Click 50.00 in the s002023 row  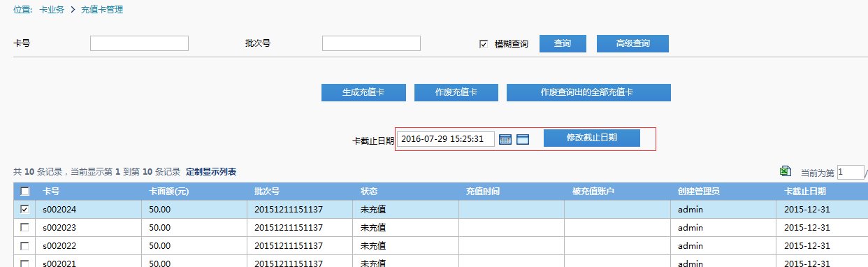[x=159, y=227]
